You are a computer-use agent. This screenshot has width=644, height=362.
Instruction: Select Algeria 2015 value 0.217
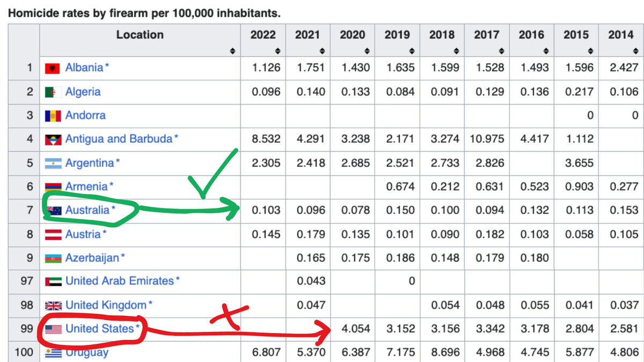[580, 92]
